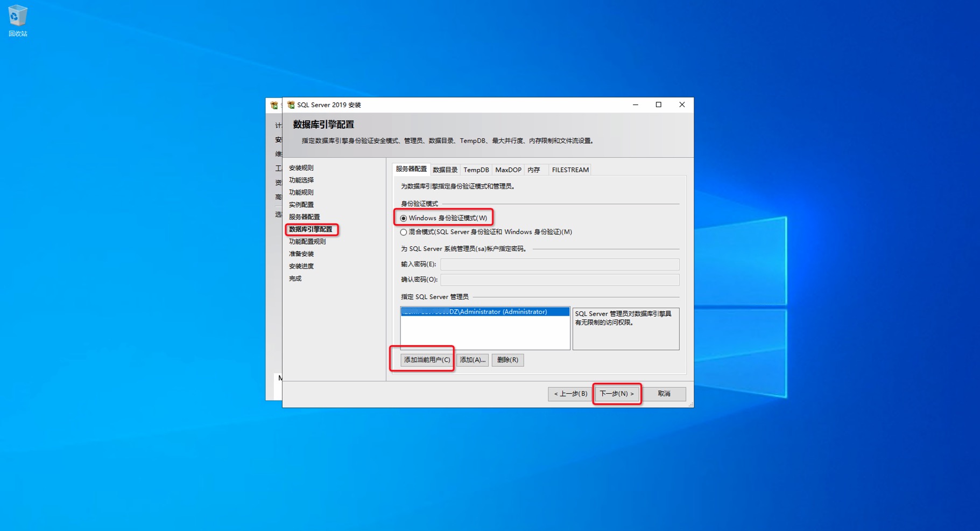Click 数据库引擎配置 step in sidebar
Screen dimensions: 980x531
[311, 229]
